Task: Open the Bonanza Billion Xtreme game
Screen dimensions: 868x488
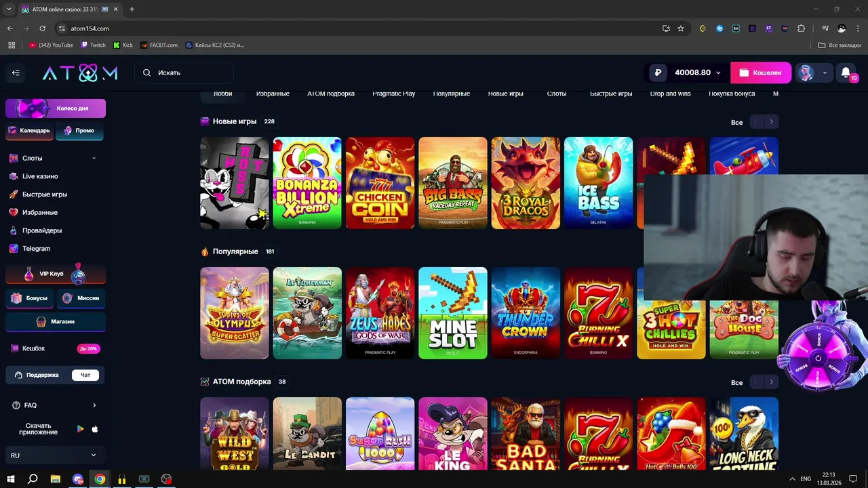Action: coord(307,183)
